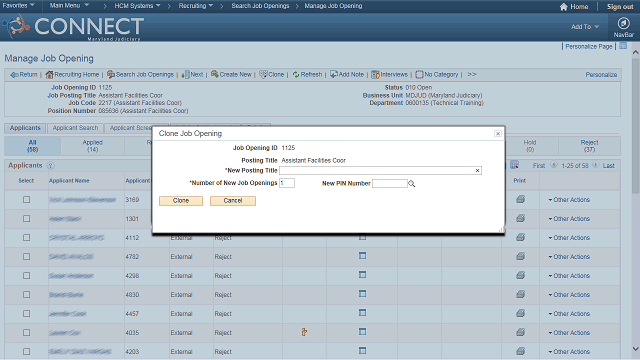640x360 pixels.
Task: Click the Return toolbar link
Action: click(24, 75)
